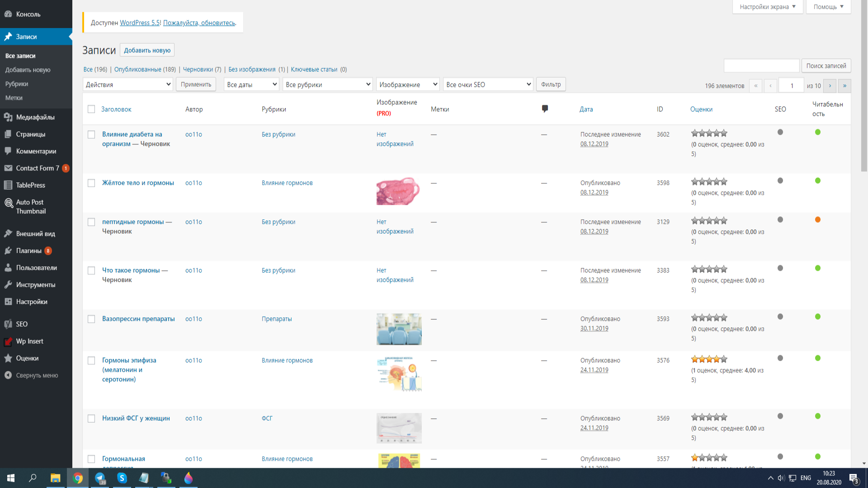
Task: Open Chrome from the Windows taskbar
Action: [x=78, y=478]
